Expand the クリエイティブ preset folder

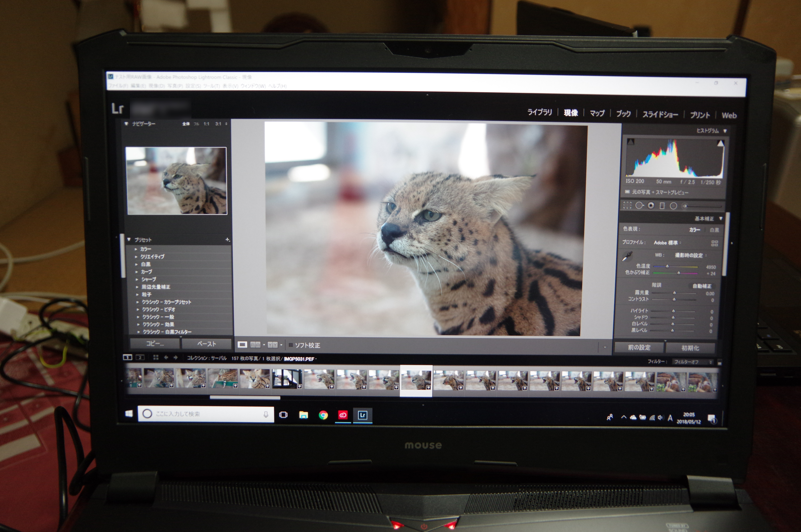(x=152, y=257)
